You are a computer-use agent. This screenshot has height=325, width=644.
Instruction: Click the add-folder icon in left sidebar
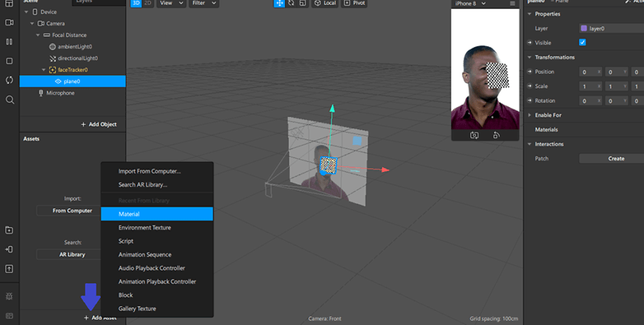9,230
